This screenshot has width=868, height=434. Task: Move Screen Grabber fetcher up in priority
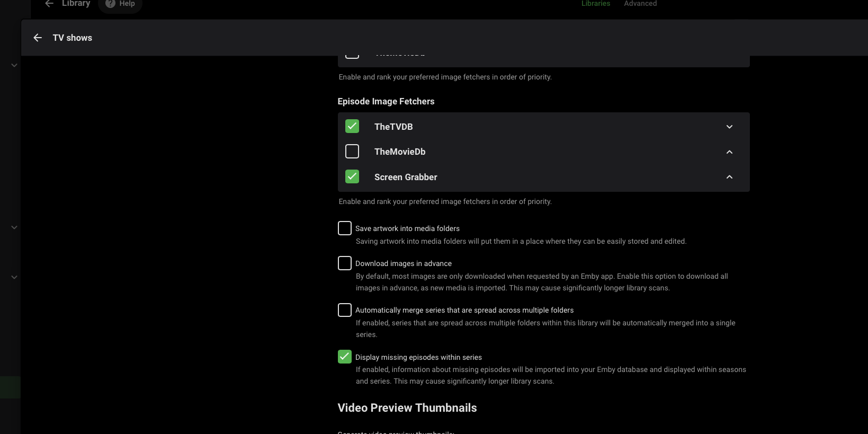click(729, 177)
